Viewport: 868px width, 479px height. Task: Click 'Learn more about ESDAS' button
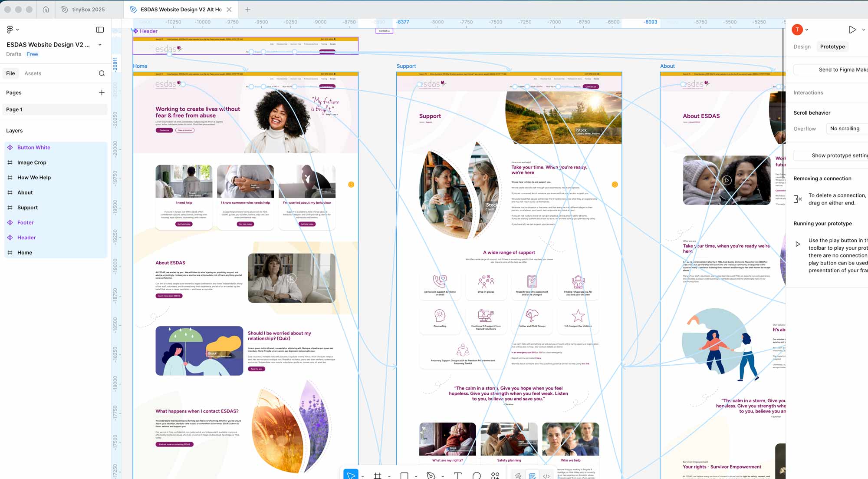point(169,296)
